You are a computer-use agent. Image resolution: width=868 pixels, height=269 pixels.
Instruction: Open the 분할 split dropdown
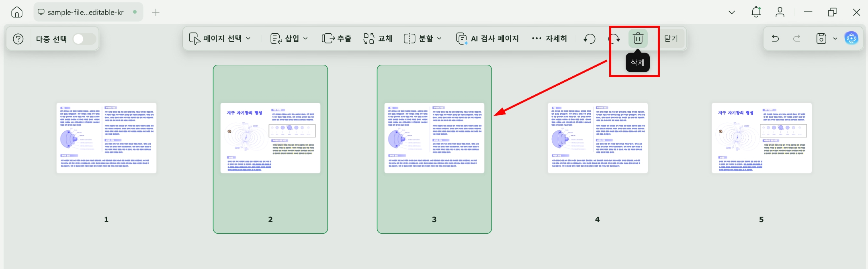(423, 39)
